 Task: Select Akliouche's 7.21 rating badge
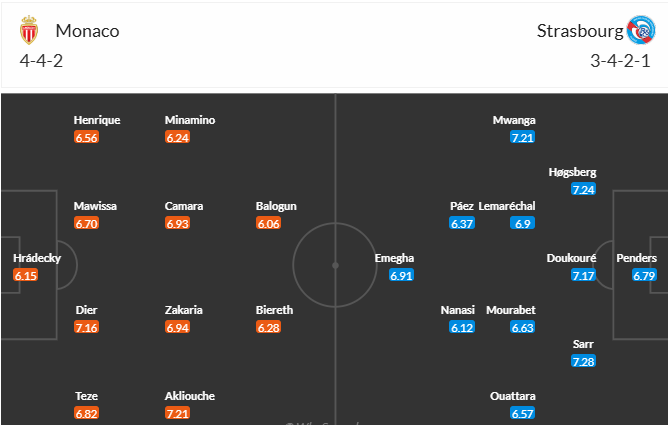177,413
